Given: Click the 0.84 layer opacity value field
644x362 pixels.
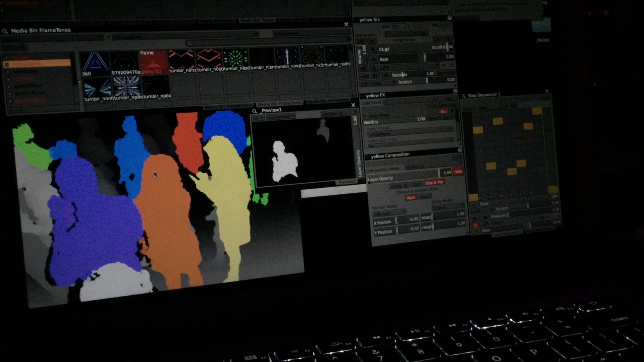Looking at the screenshot, I should click(446, 173).
